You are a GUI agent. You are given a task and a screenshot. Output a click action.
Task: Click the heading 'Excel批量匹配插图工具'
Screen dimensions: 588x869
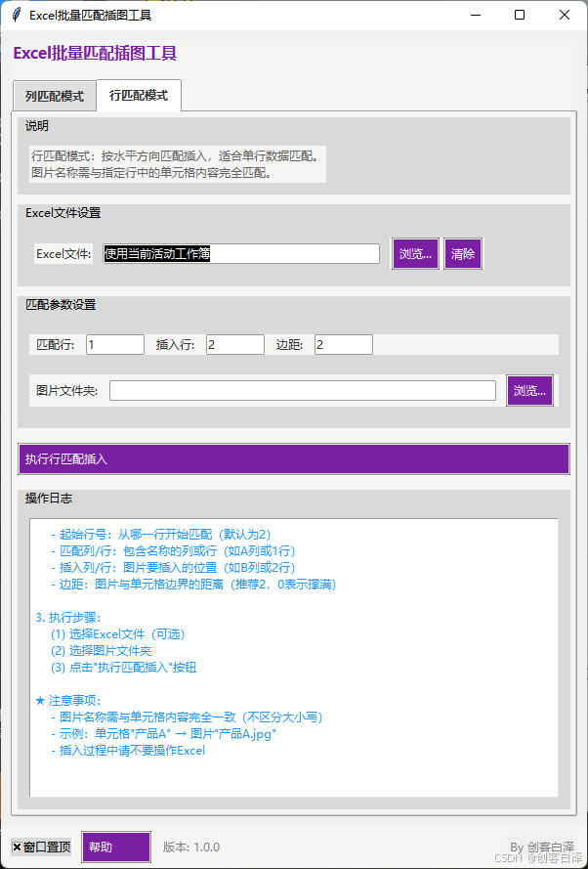coord(95,54)
